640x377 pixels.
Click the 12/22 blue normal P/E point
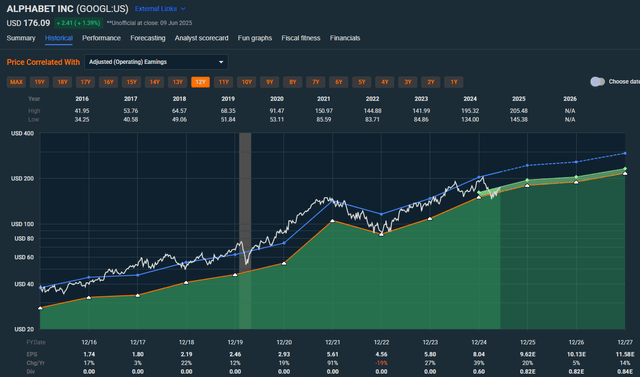[382, 214]
